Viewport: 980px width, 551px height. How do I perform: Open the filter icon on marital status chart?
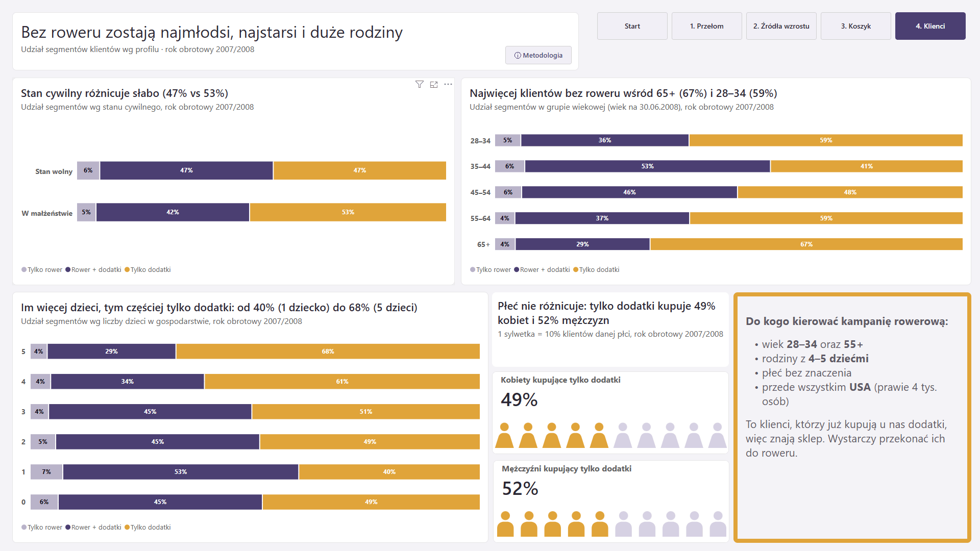coord(419,84)
